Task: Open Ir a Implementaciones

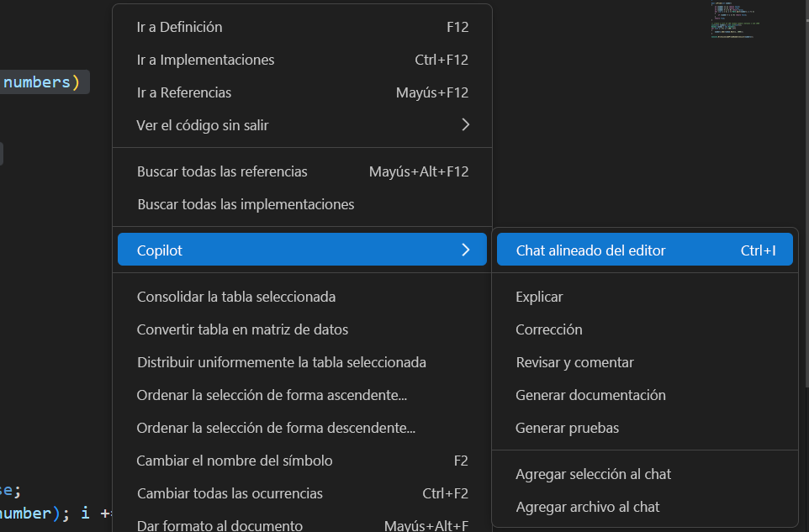Action: (205, 60)
